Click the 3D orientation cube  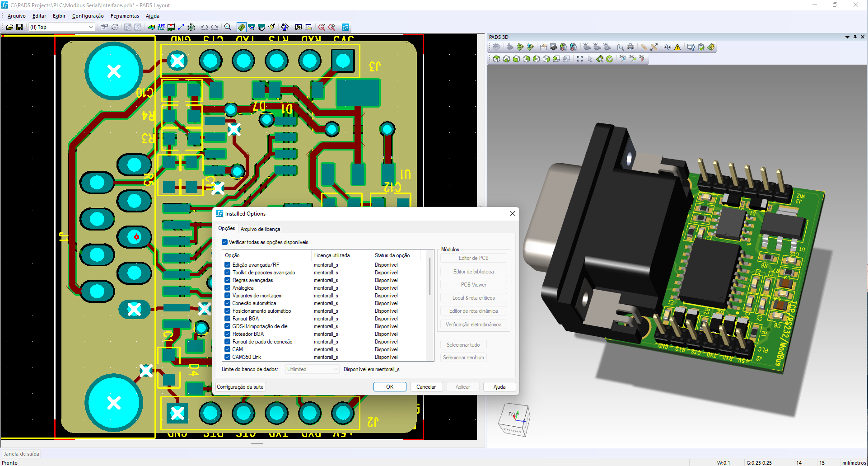point(513,419)
